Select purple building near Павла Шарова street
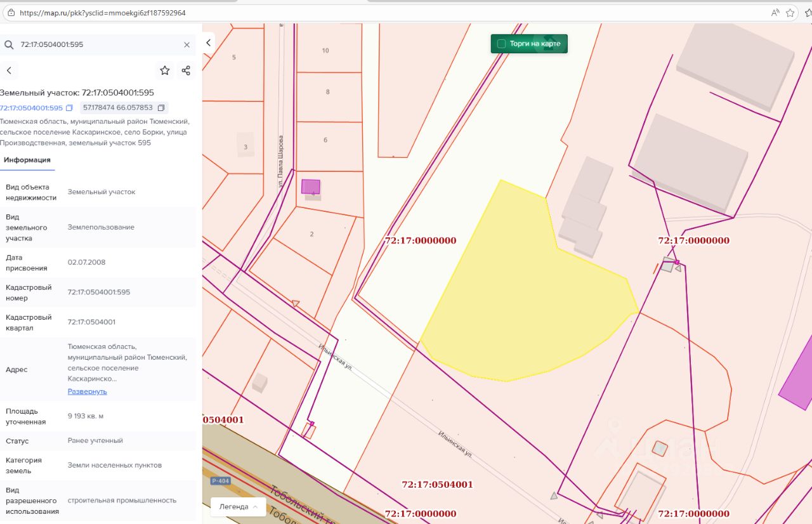812x524 pixels. coord(310,187)
